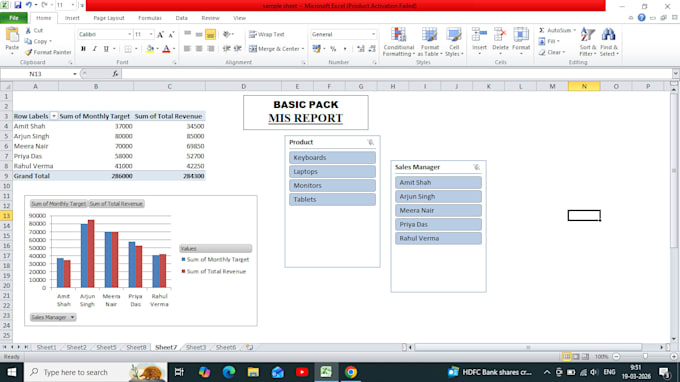The width and height of the screenshot is (680, 382).
Task: Toggle Bold formatting
Action: coord(83,49)
